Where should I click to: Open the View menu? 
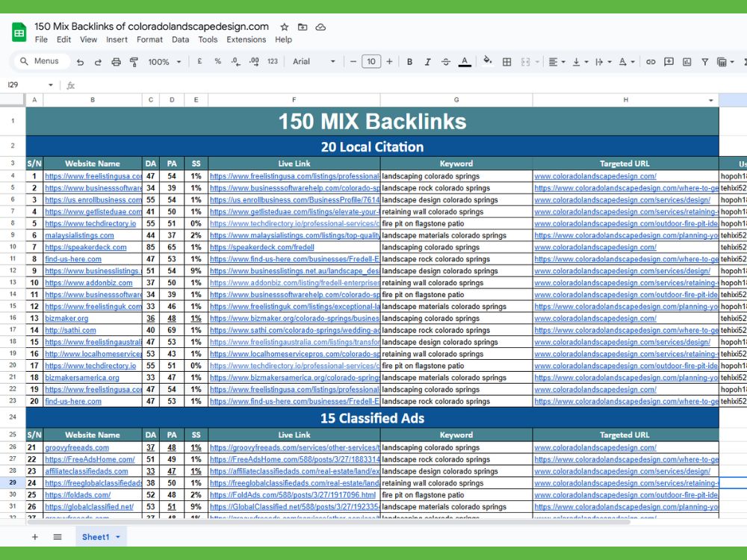tap(88, 40)
